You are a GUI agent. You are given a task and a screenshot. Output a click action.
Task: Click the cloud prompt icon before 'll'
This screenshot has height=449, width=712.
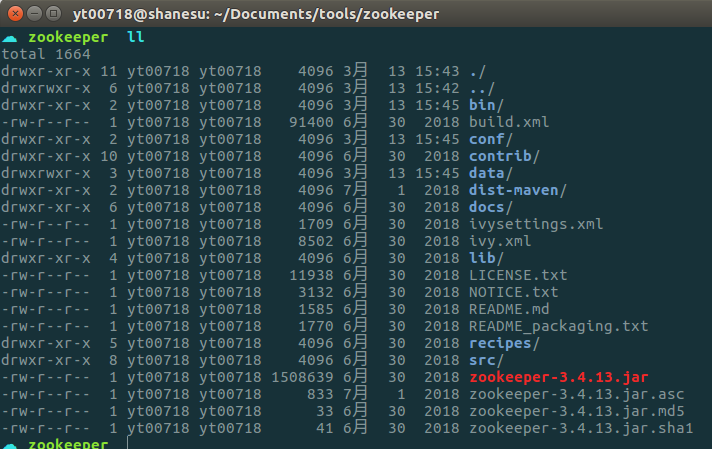[10, 38]
